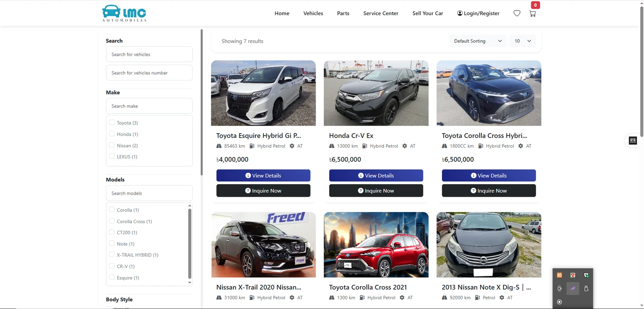Click the Models list scrollbar thumb
Viewport: 644px width, 309px height.
coord(190,244)
